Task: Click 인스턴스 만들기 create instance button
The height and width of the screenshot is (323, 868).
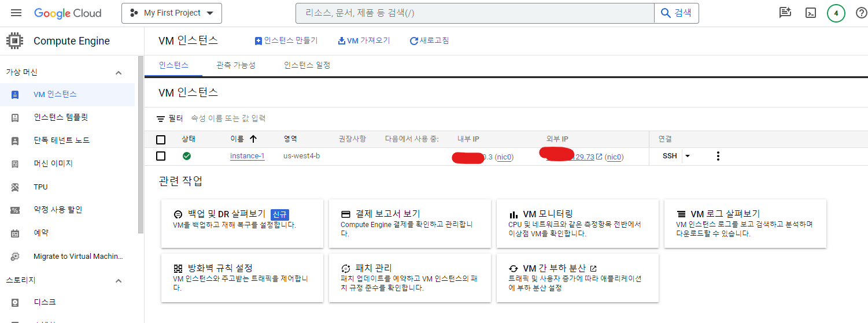Action: [x=286, y=40]
